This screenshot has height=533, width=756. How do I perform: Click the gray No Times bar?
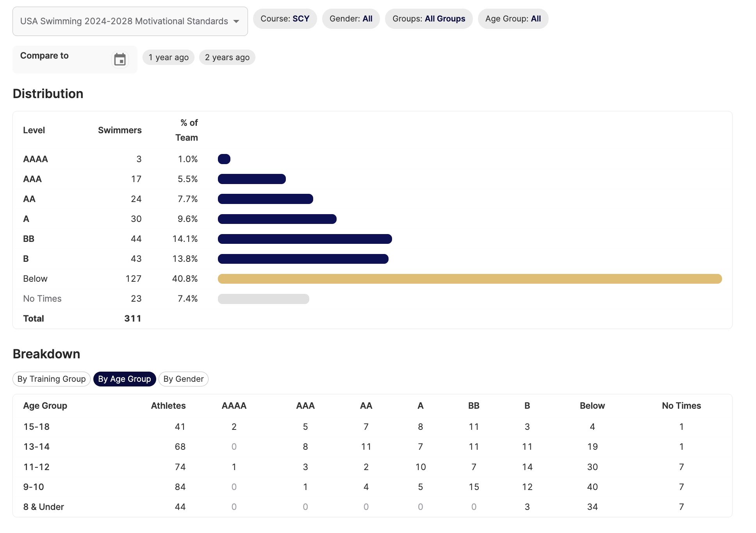click(263, 299)
